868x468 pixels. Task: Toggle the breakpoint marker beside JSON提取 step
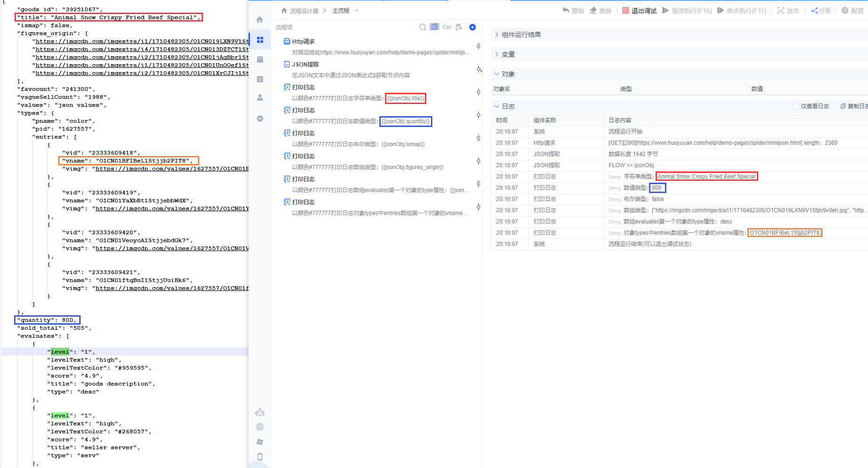tap(478, 69)
